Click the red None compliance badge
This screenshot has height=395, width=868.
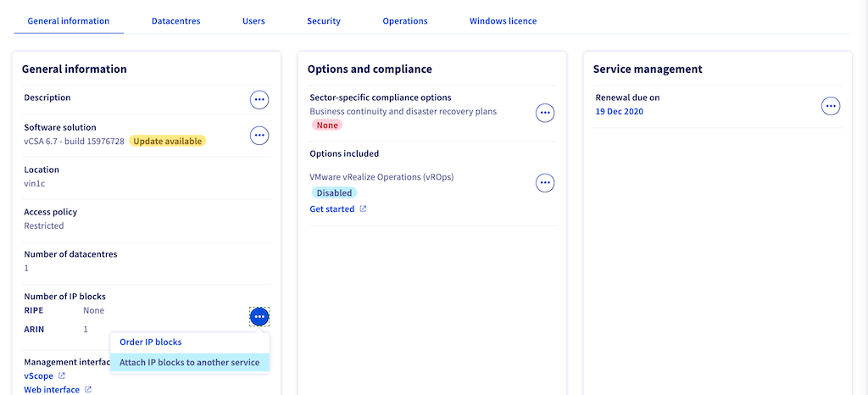click(327, 125)
